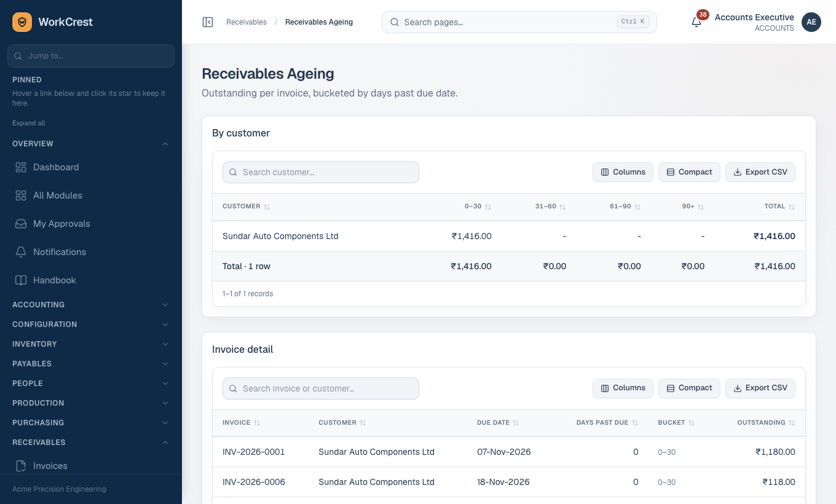Expand the Payables sidebar section
The image size is (836, 504).
click(91, 364)
